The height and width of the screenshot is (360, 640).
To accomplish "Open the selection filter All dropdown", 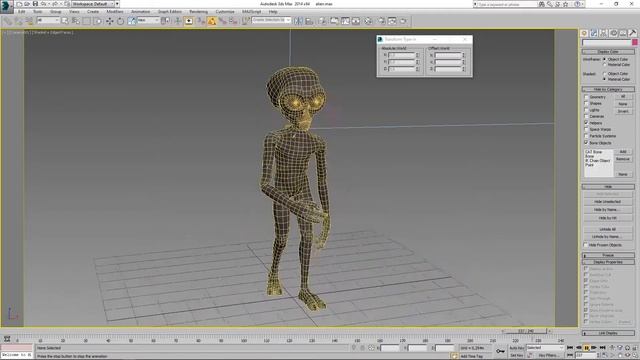I will 48,20.
